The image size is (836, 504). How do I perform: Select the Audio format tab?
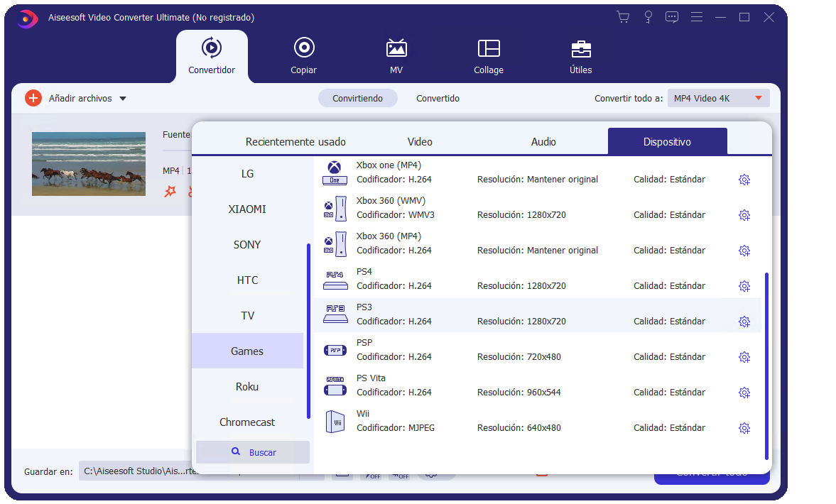(x=543, y=142)
